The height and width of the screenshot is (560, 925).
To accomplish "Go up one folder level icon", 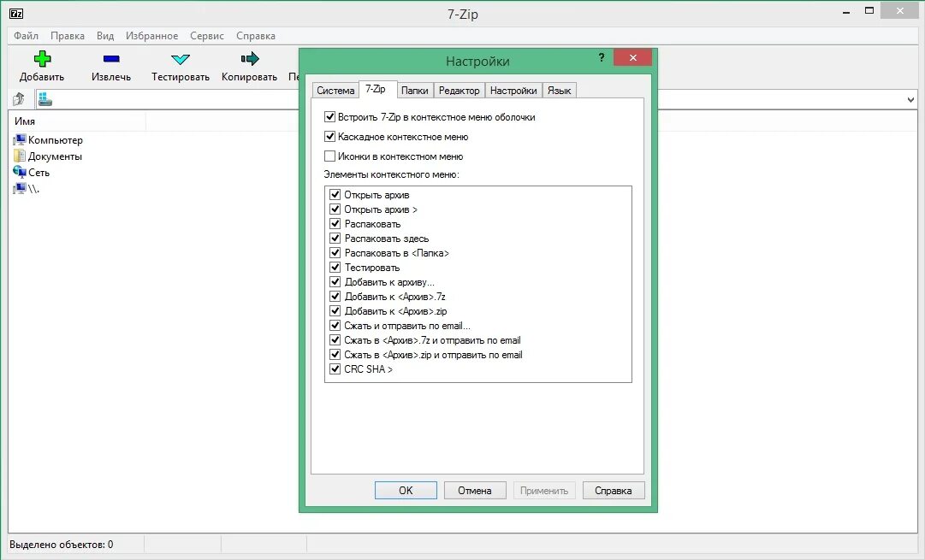I will pyautogui.click(x=19, y=99).
